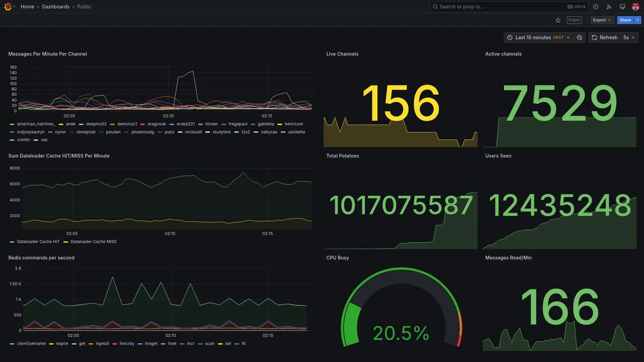644x362 pixels.
Task: Open the Export dropdown menu
Action: (x=602, y=20)
